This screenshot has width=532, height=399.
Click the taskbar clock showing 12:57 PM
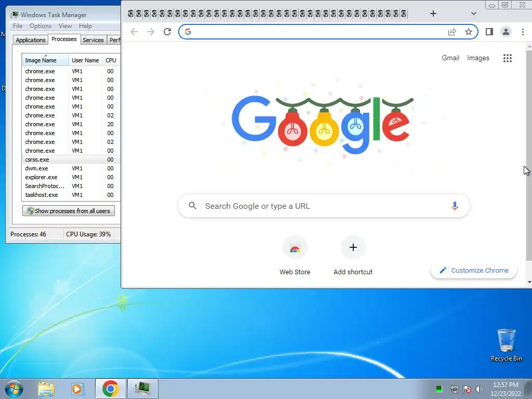[506, 389]
